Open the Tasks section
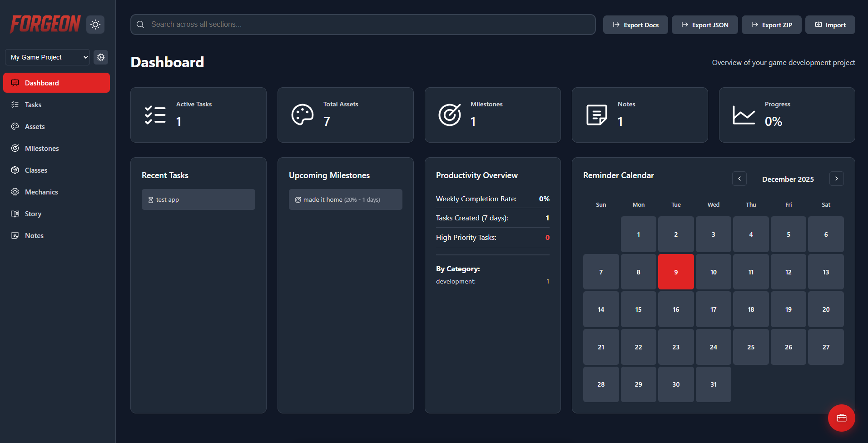The width and height of the screenshot is (868, 443). pyautogui.click(x=56, y=105)
